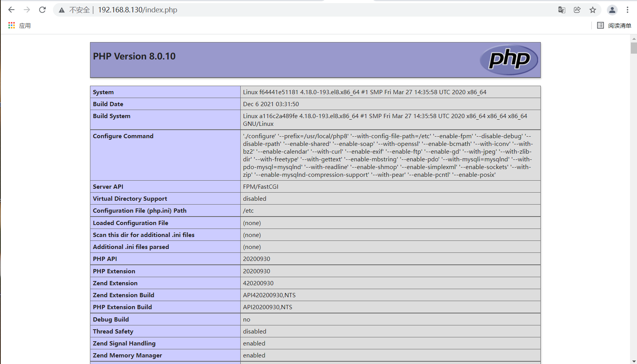
Task: Click the browser back arrow
Action: tap(11, 10)
